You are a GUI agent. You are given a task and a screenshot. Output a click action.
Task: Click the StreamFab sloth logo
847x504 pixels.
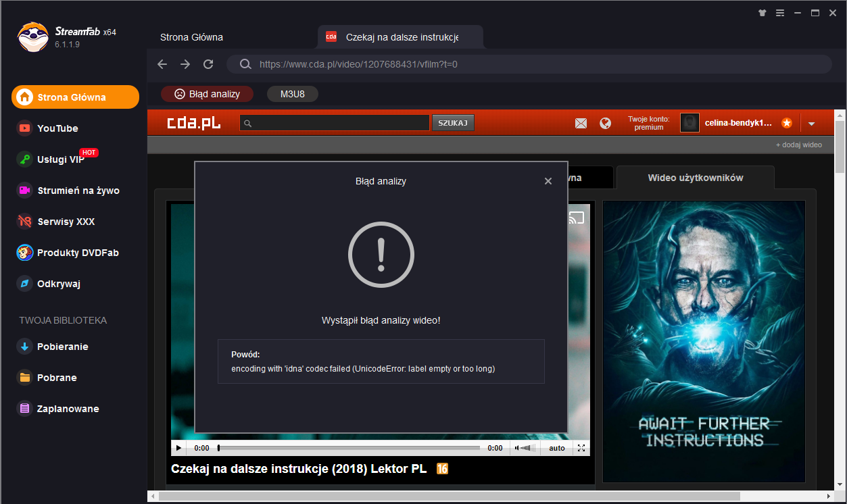click(32, 37)
